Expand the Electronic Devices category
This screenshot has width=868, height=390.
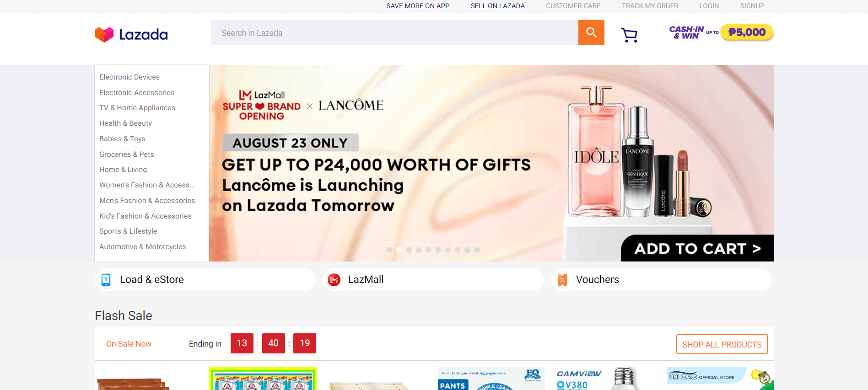(x=129, y=77)
